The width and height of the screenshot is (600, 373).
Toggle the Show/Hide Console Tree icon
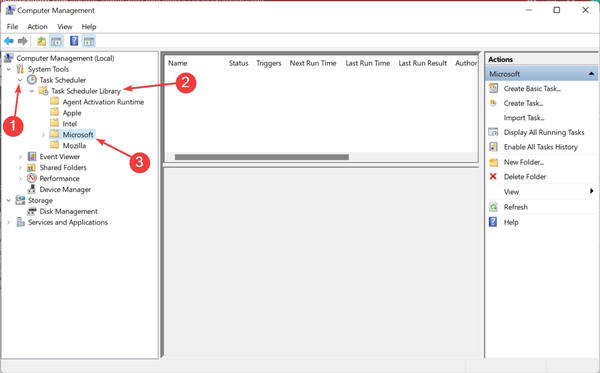tap(56, 41)
